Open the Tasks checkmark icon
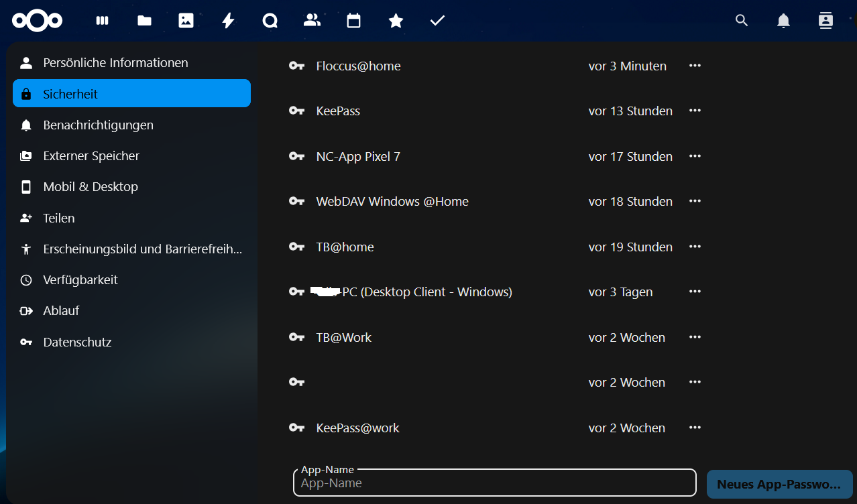 click(437, 21)
